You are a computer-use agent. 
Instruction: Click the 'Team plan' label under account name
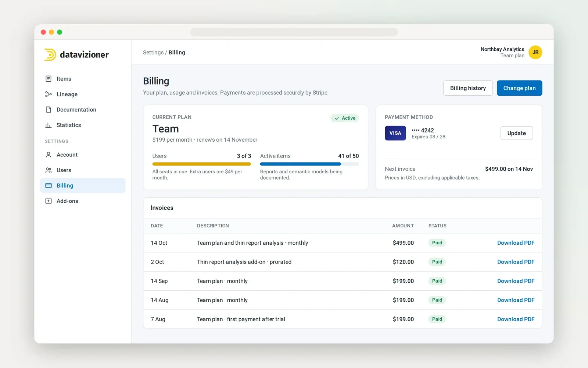[512, 56]
